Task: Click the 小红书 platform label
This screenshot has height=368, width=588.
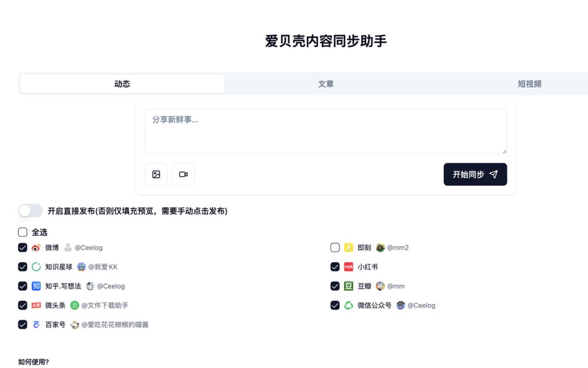Action: tap(368, 267)
